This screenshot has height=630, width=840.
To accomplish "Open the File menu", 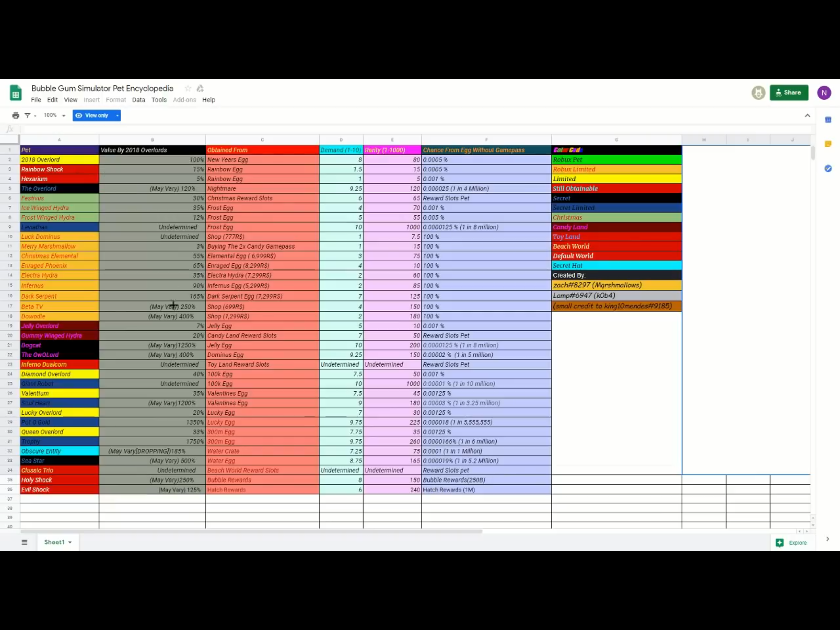I will click(x=36, y=99).
